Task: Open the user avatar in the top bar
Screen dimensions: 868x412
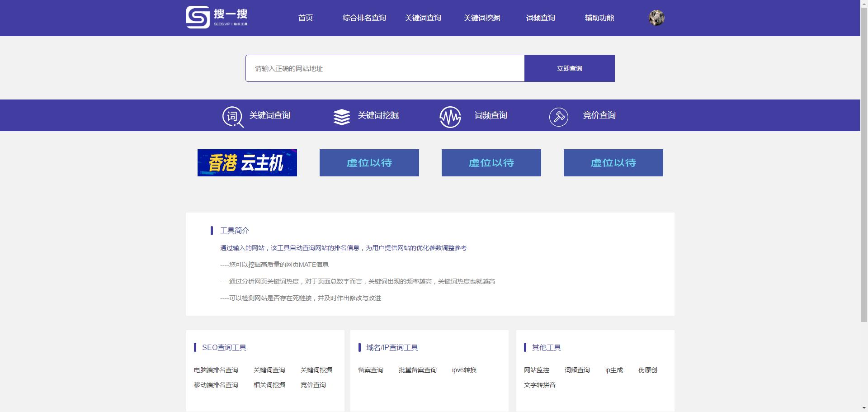Action: pyautogui.click(x=656, y=18)
